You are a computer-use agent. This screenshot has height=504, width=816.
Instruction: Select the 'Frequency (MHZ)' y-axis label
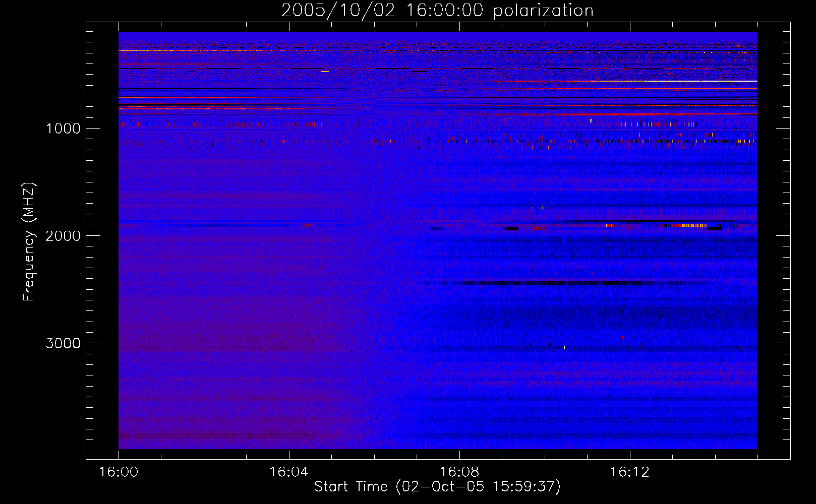click(29, 242)
